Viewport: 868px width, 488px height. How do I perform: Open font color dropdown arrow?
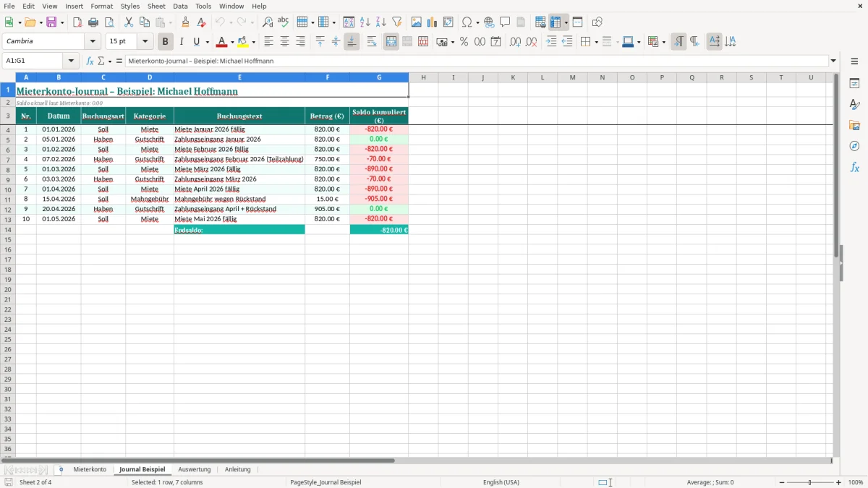pos(232,42)
